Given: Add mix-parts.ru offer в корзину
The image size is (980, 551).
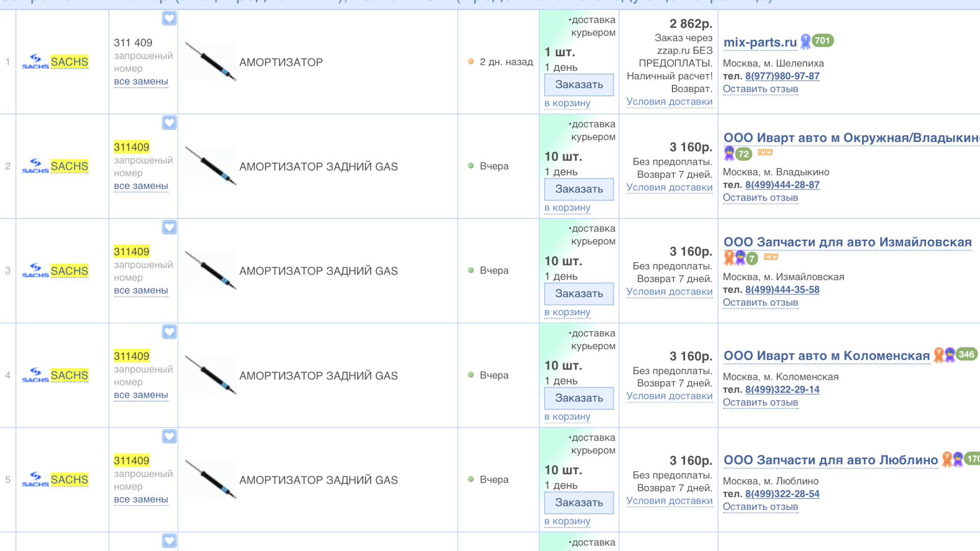Looking at the screenshot, I should 567,103.
